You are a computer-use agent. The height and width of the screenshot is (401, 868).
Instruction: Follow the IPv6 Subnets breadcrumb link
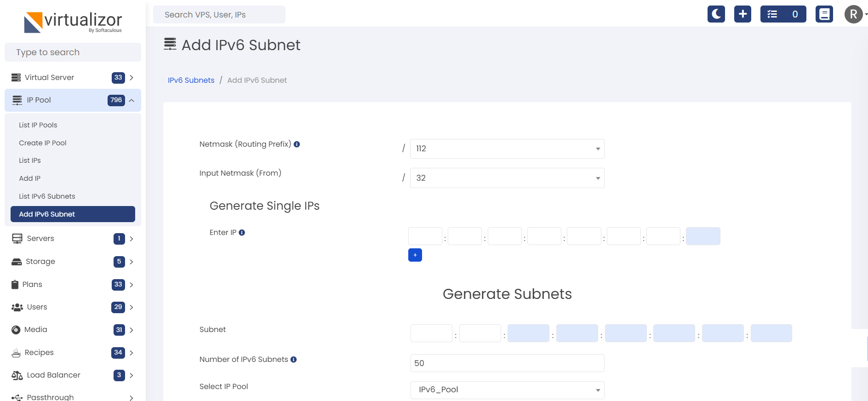[x=191, y=80]
